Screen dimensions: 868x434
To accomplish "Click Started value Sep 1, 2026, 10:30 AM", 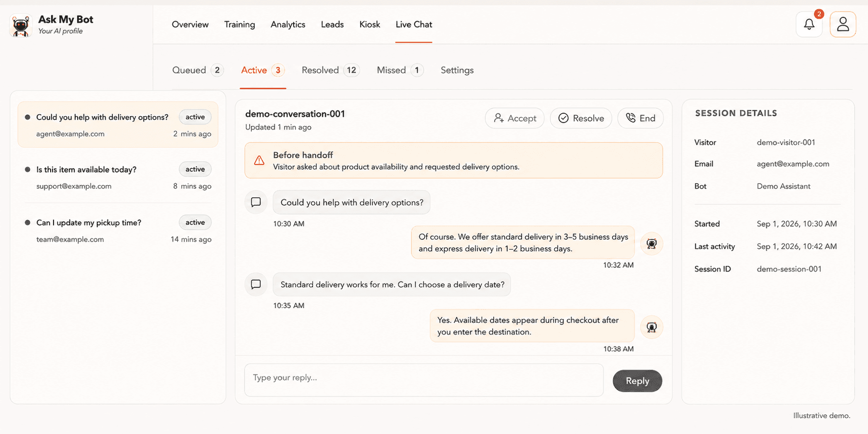I will (x=797, y=224).
